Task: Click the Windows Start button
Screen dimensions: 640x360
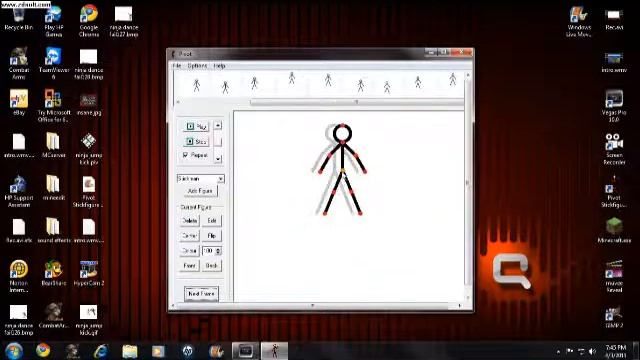Action: pos(14,351)
